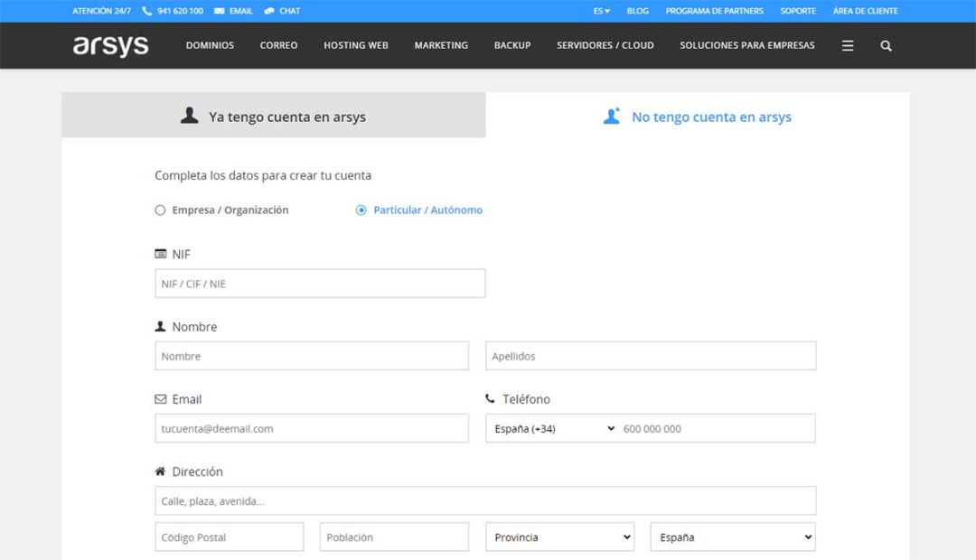Image resolution: width=976 pixels, height=560 pixels.
Task: Open the España (+34) country code dropdown
Action: pyautogui.click(x=551, y=428)
